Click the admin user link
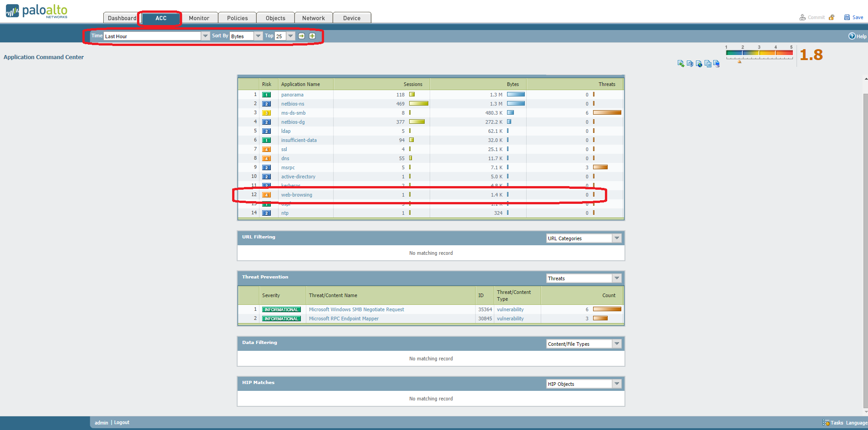Screen dimensions: 868x430 coord(101,422)
